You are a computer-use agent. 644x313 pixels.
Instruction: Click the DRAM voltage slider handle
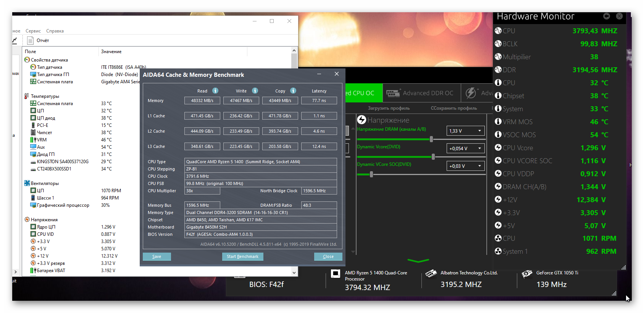pyautogui.click(x=431, y=139)
